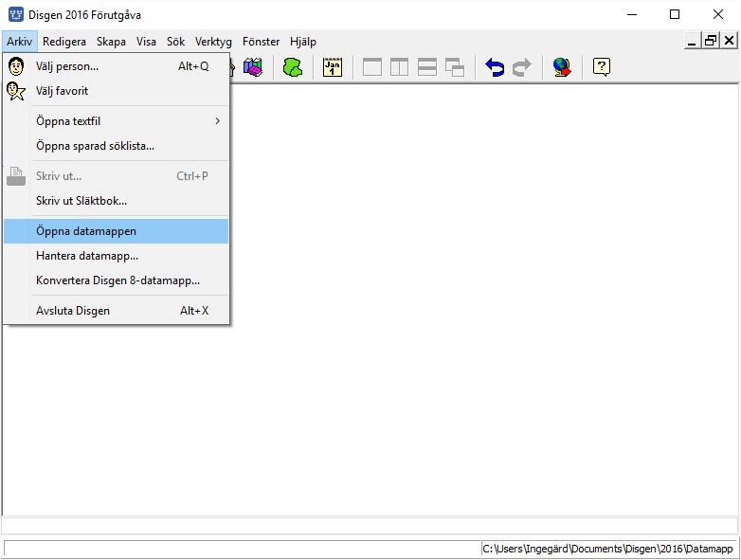
Task: Select the stacked horizontal window layout icon
Action: 426,67
